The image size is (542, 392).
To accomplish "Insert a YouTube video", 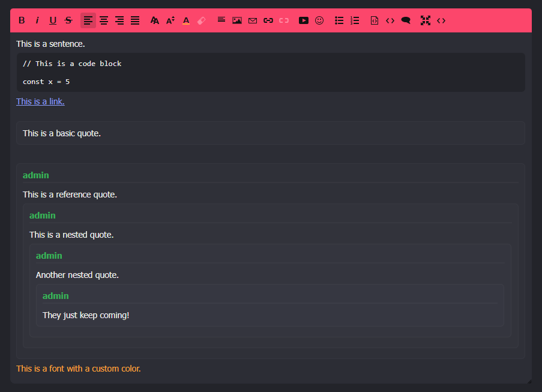I will pos(304,20).
